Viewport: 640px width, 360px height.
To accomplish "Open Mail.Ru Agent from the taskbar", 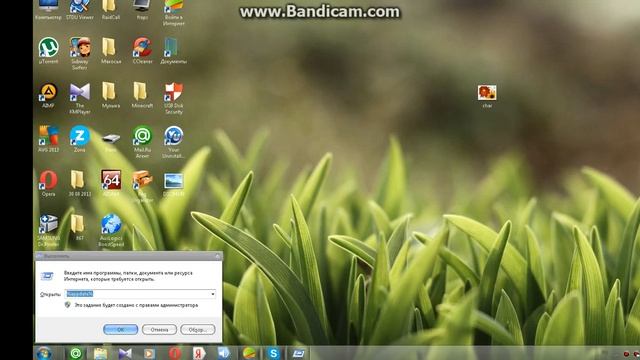I will click(x=76, y=353).
